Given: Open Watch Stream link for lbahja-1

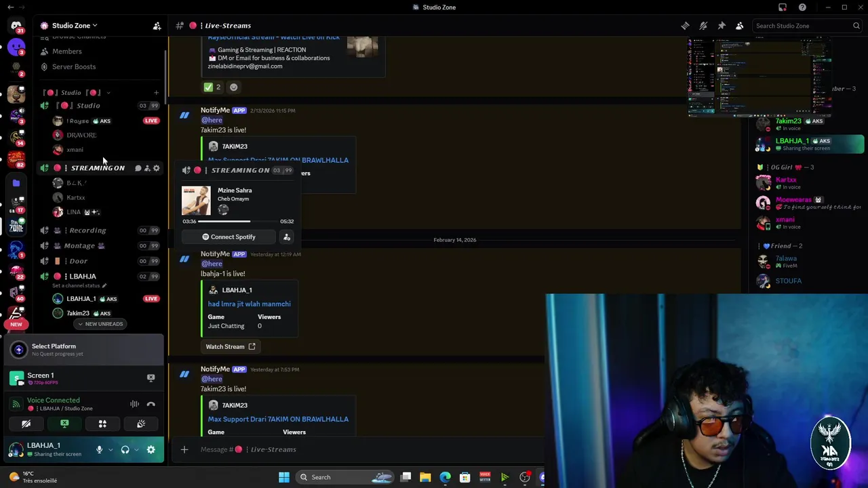Looking at the screenshot, I should point(230,347).
